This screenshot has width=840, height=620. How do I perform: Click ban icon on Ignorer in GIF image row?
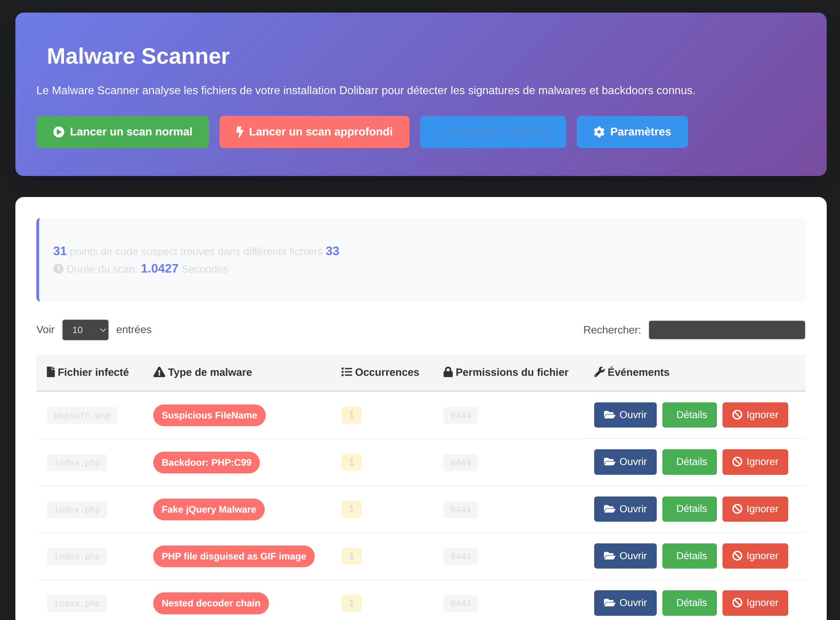737,556
